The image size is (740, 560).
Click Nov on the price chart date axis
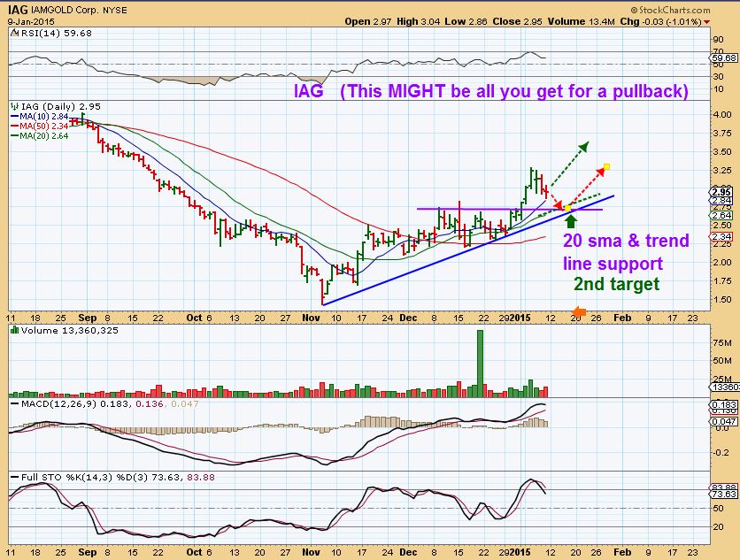click(x=311, y=318)
